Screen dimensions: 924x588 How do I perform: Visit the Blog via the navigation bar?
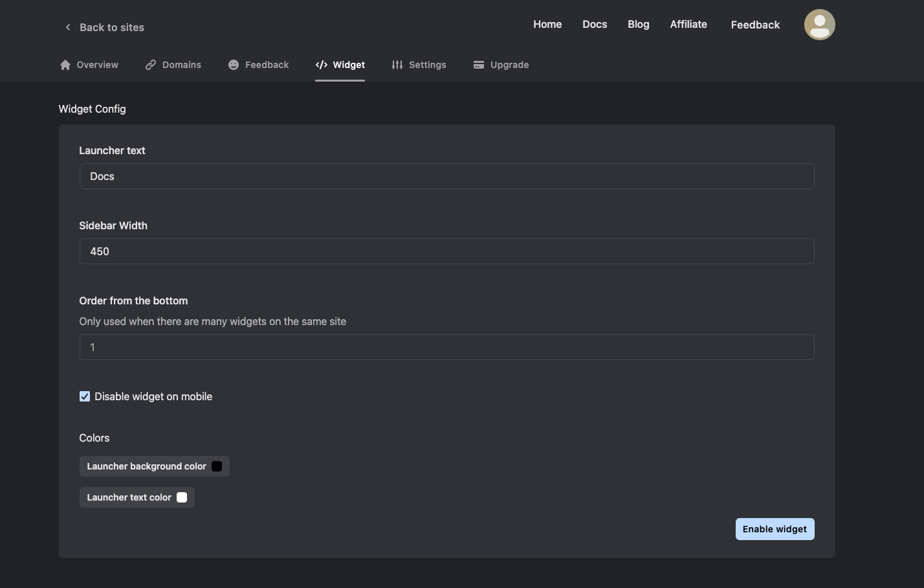638,24
